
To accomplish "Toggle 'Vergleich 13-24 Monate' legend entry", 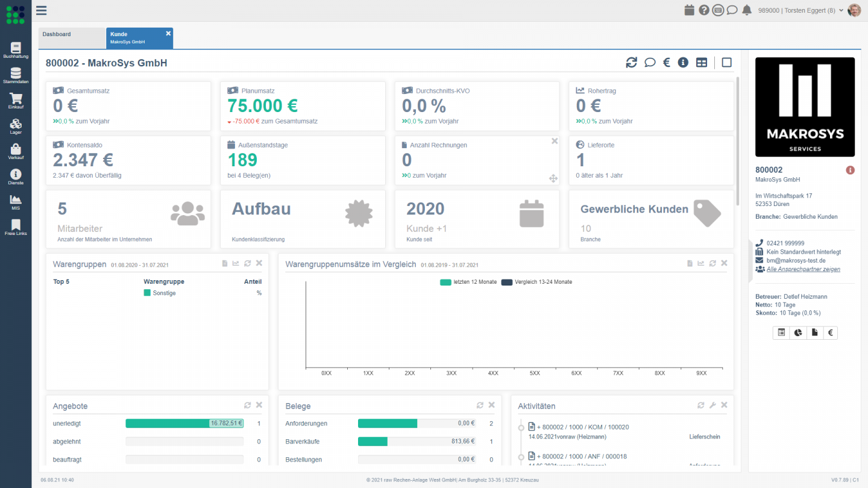I will pyautogui.click(x=536, y=282).
